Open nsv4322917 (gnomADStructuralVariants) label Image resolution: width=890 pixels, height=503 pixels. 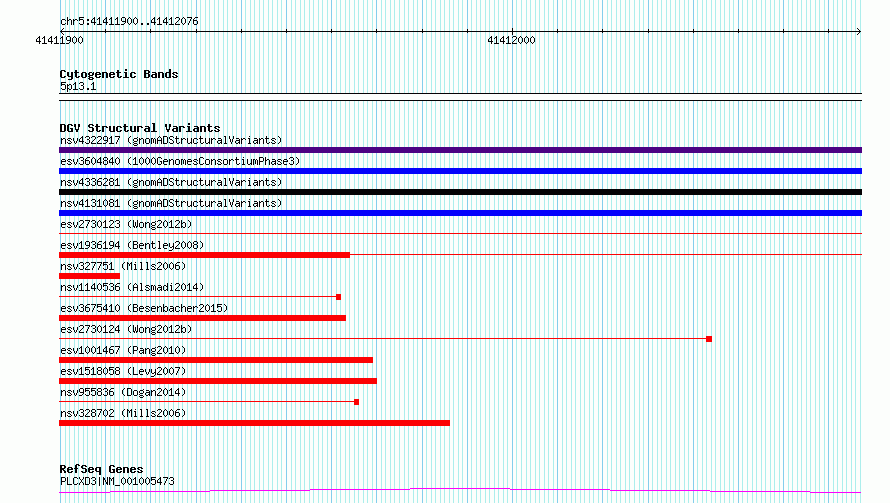(171, 140)
